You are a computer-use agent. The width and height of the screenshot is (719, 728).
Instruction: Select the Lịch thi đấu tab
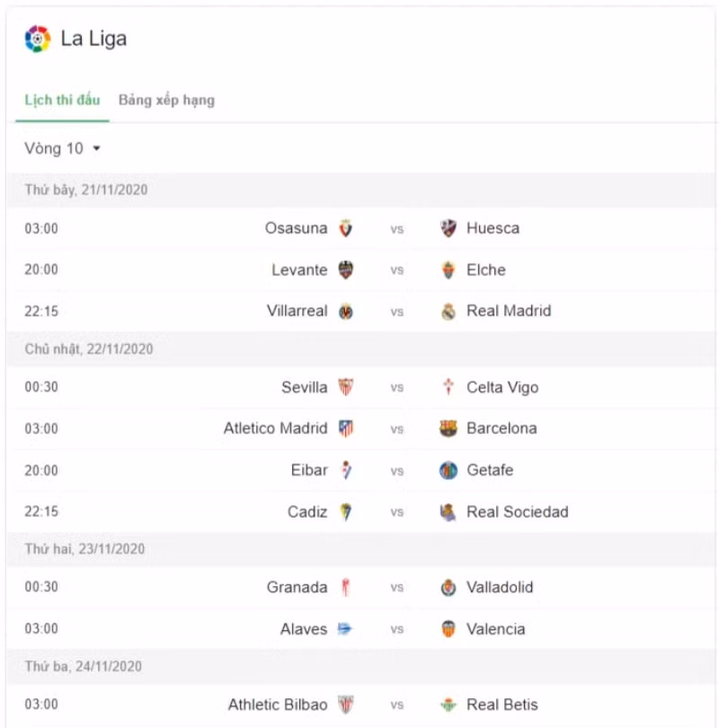click(61, 100)
